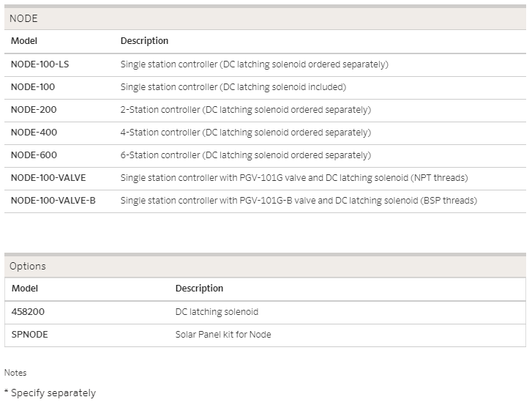Screen dimensions: 532x405
Task: Click the DC latching solenoid option description
Action: tap(217, 312)
